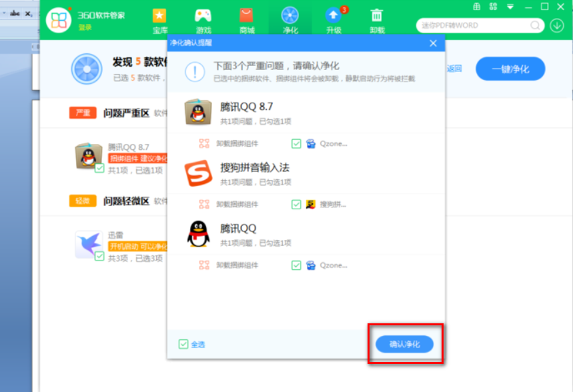The height and width of the screenshot is (392, 573).
Task: Uncheck the 搜狗拼... bundled component checkbox
Action: tap(296, 204)
